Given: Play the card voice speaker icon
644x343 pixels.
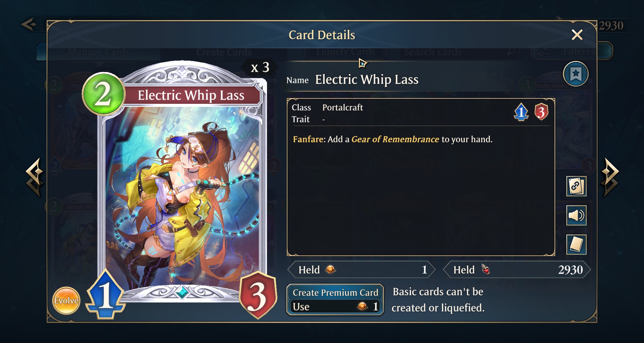Looking at the screenshot, I should 576,215.
